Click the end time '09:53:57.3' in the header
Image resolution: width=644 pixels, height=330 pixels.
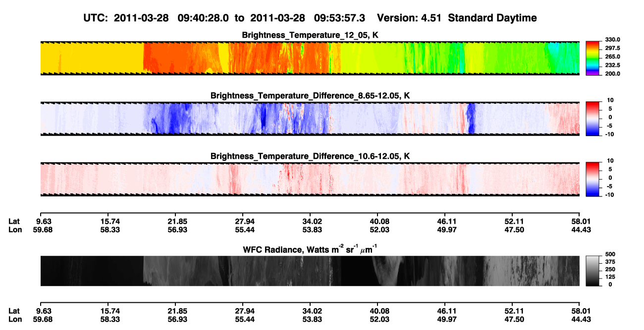339,18
